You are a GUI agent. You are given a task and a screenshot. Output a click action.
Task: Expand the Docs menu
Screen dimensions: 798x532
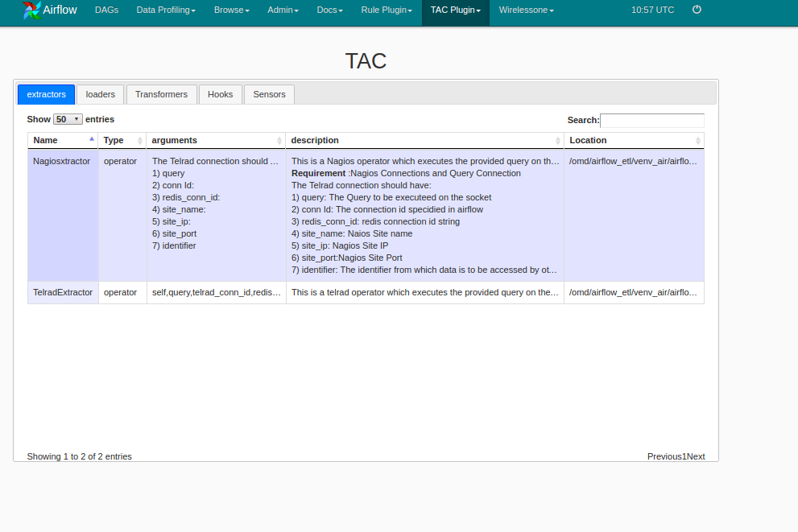pos(330,10)
